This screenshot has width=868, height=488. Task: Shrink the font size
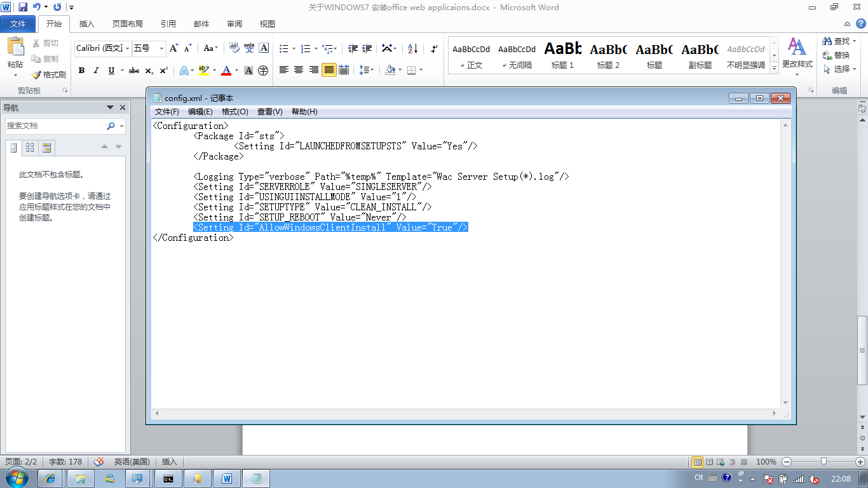tap(187, 48)
